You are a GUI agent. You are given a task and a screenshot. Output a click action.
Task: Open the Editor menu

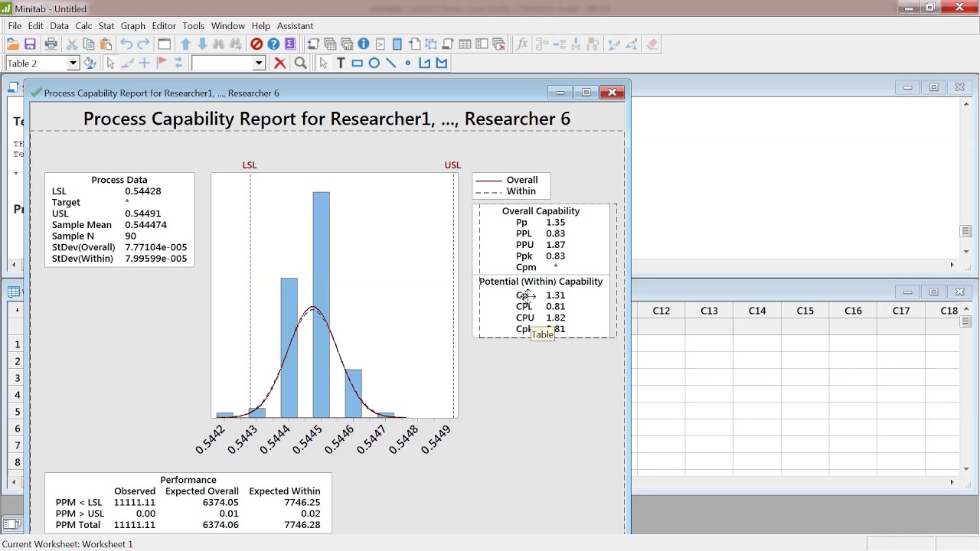[164, 26]
